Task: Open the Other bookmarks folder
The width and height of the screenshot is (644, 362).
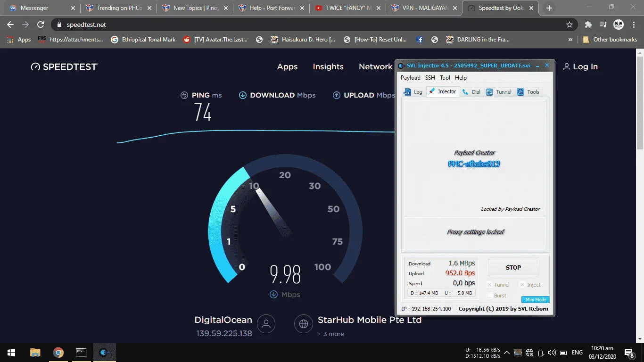Action: click(x=610, y=40)
